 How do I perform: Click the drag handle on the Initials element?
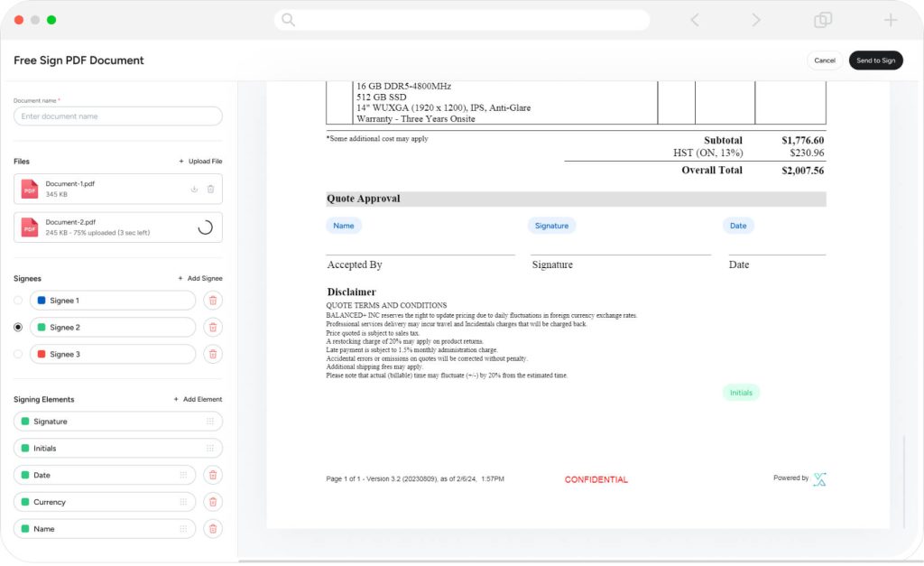211,448
